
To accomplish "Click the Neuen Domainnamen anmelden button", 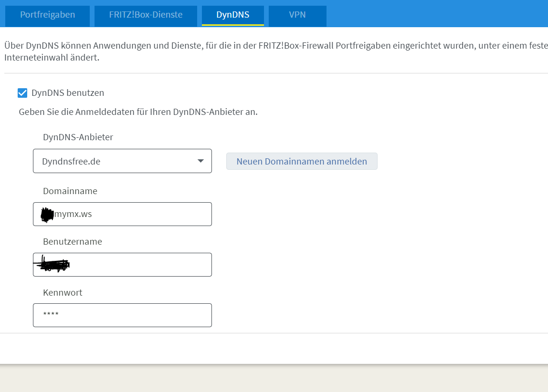I will (x=302, y=161).
